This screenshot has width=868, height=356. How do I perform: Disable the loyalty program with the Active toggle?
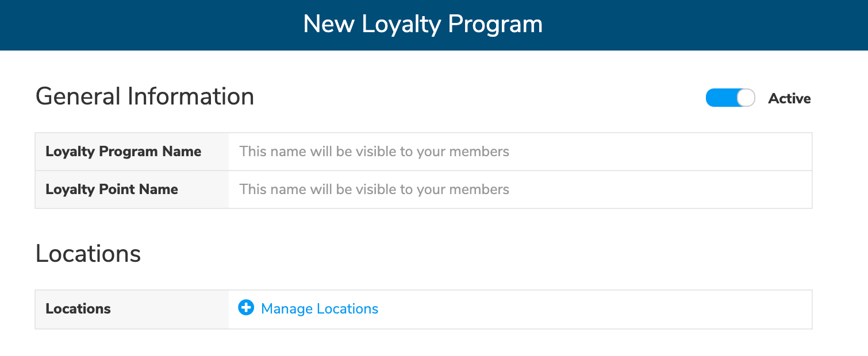(729, 98)
